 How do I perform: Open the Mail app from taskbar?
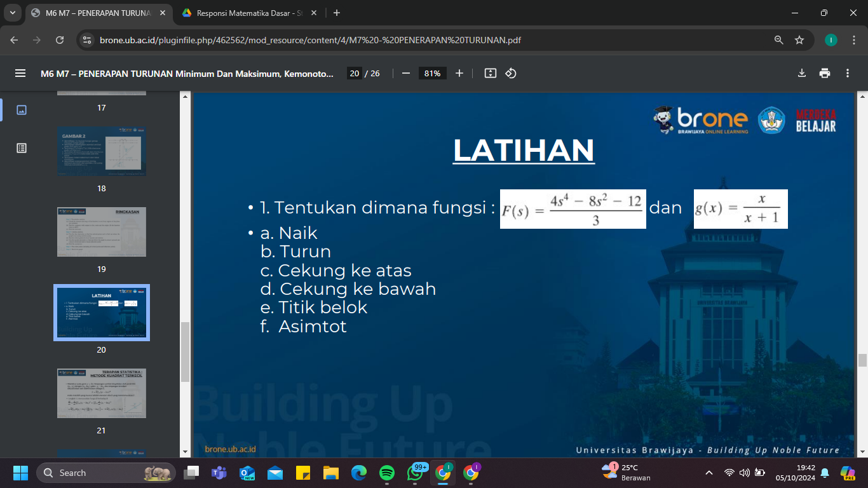tap(275, 473)
